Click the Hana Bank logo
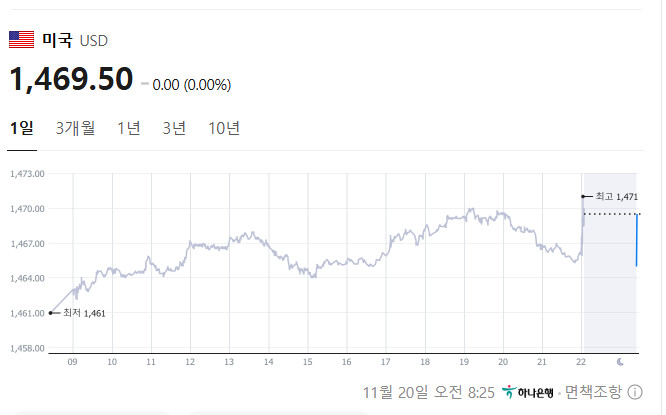666x415 pixels. tap(530, 391)
